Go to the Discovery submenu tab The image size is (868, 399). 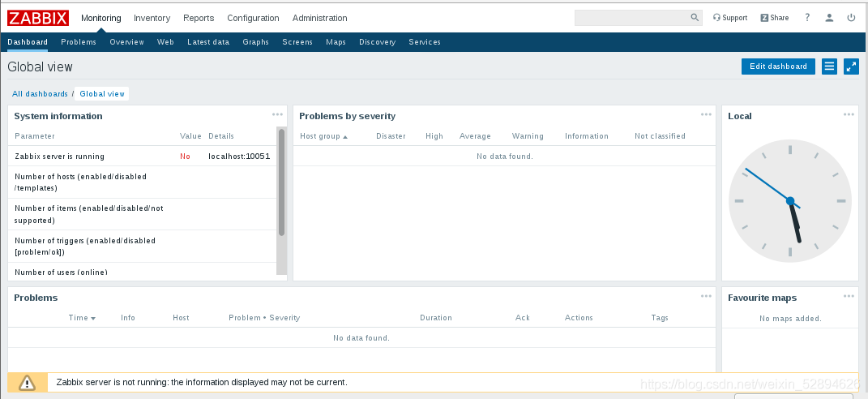377,42
